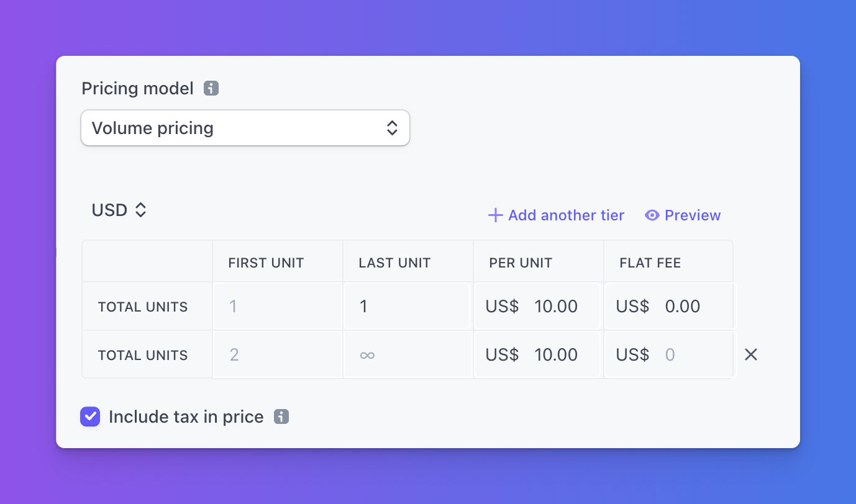Edit the first tier Last Unit field

tap(408, 307)
